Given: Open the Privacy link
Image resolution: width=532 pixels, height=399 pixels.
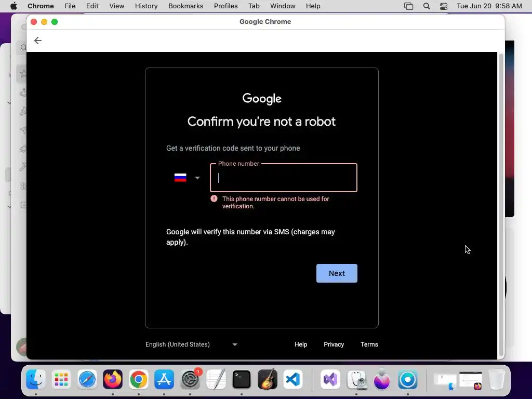Looking at the screenshot, I should point(334,344).
